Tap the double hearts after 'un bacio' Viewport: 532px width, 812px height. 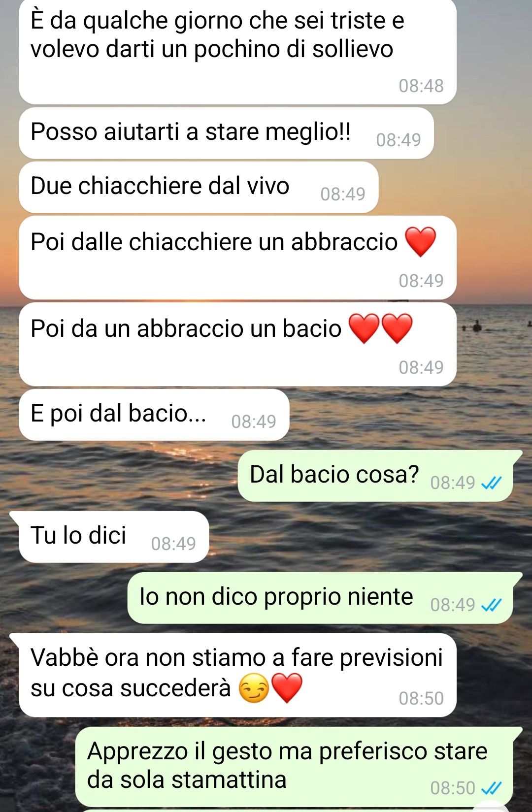380,328
